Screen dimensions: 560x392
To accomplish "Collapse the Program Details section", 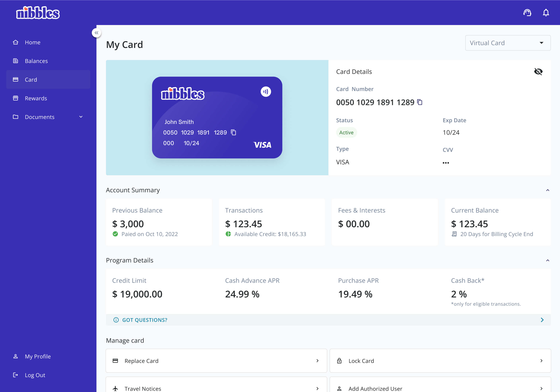I will click(x=548, y=260).
